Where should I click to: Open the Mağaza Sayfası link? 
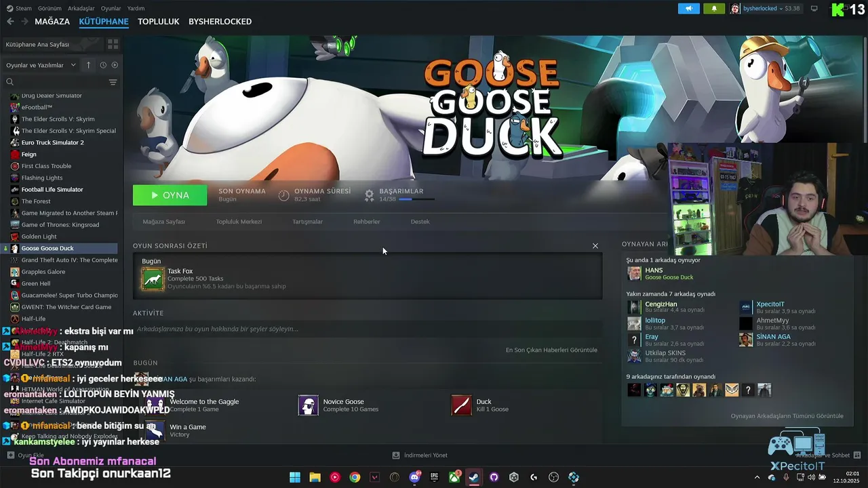tap(163, 222)
